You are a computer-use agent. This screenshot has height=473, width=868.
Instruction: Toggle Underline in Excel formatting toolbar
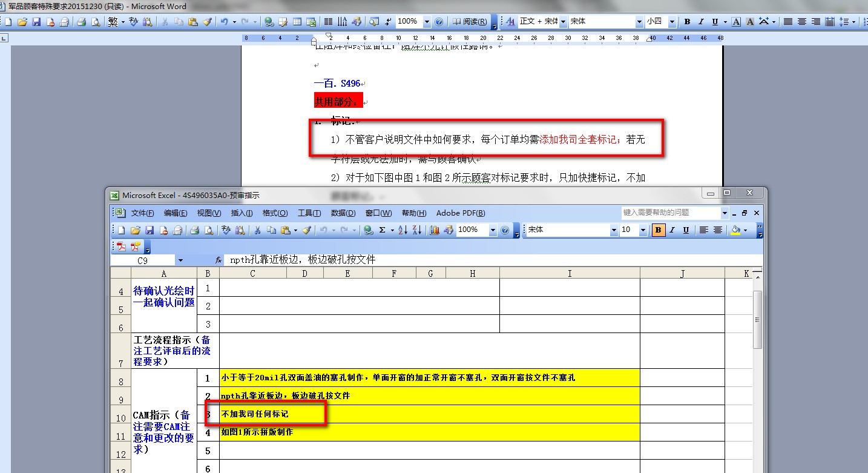(x=686, y=230)
